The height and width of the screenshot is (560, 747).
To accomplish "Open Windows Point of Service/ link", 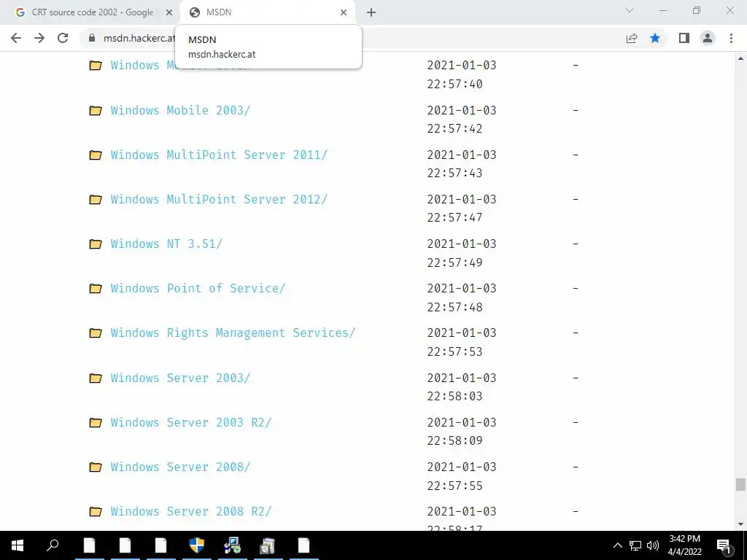I will click(198, 288).
